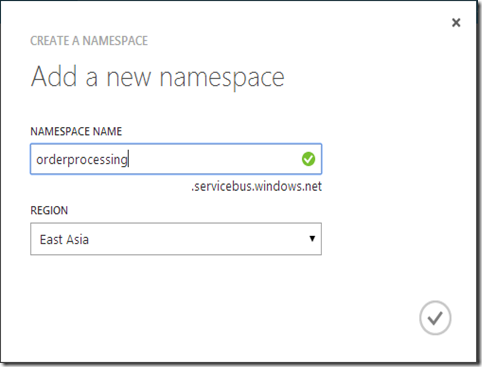The height and width of the screenshot is (367, 482).
Task: Click the Namespace Name input field
Action: point(176,159)
